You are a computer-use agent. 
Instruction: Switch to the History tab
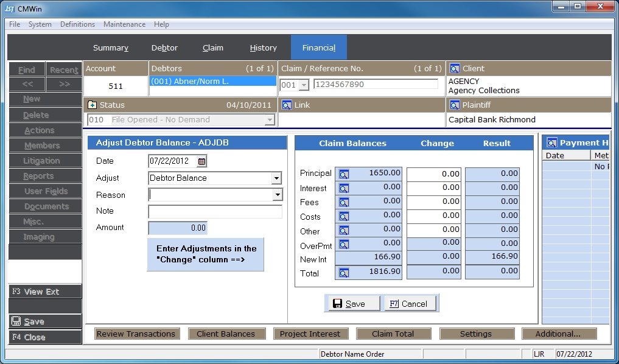263,48
